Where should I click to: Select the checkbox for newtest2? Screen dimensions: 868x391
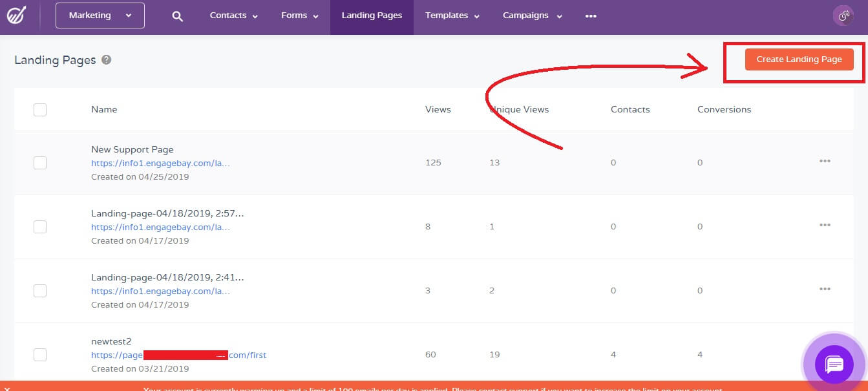click(x=40, y=354)
